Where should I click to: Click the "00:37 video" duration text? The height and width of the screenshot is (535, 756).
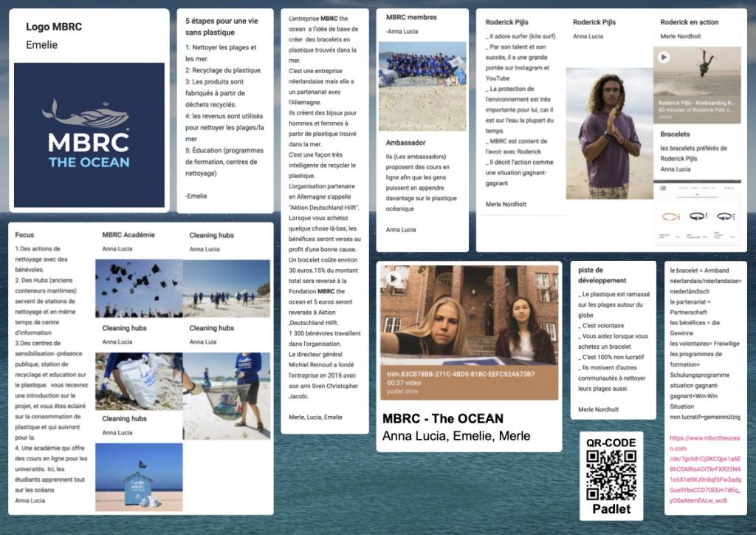coord(404,383)
